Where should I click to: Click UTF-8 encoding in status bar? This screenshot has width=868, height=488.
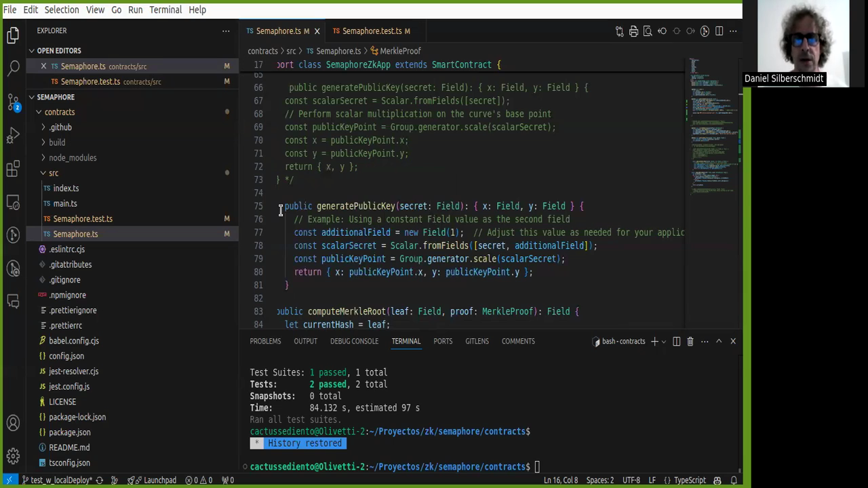click(631, 480)
